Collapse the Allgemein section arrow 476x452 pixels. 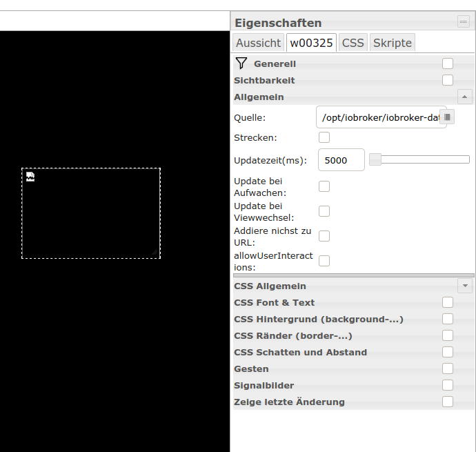tap(465, 97)
